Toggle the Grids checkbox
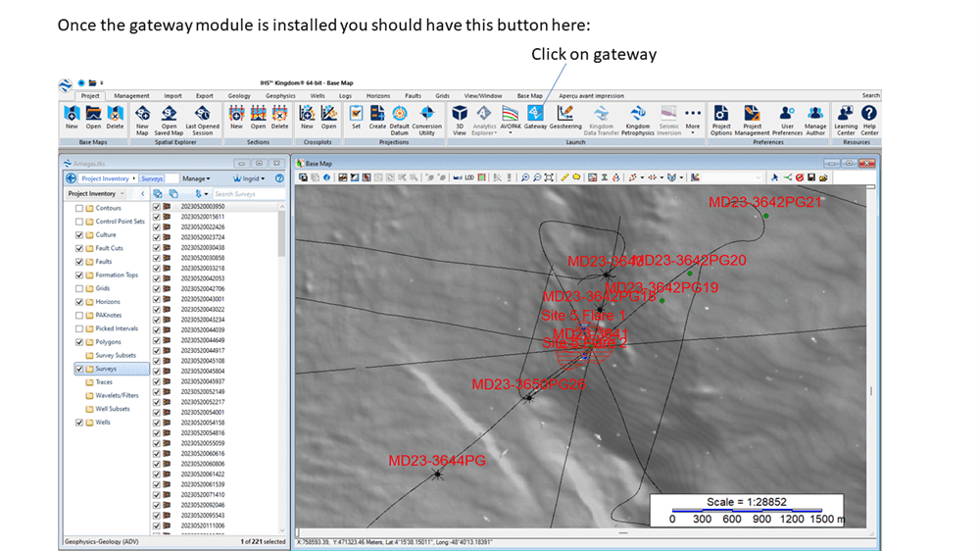Viewport: 980px width, 551px height. (x=79, y=288)
